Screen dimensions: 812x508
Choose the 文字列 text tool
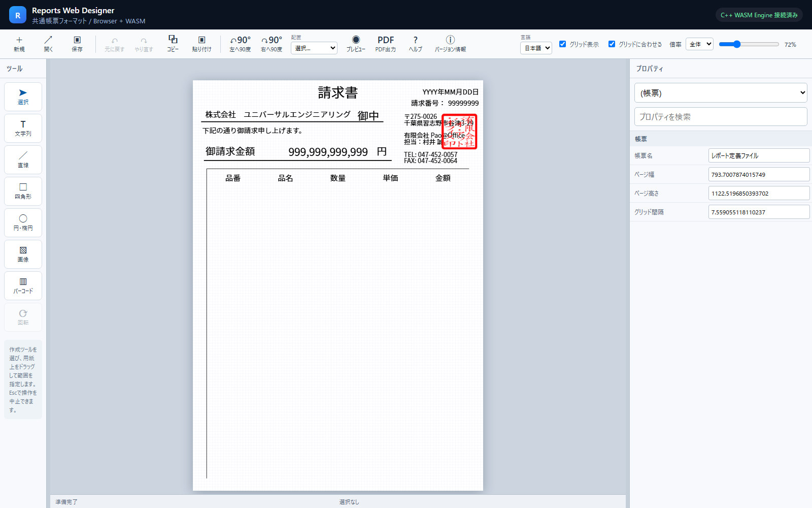(23, 128)
